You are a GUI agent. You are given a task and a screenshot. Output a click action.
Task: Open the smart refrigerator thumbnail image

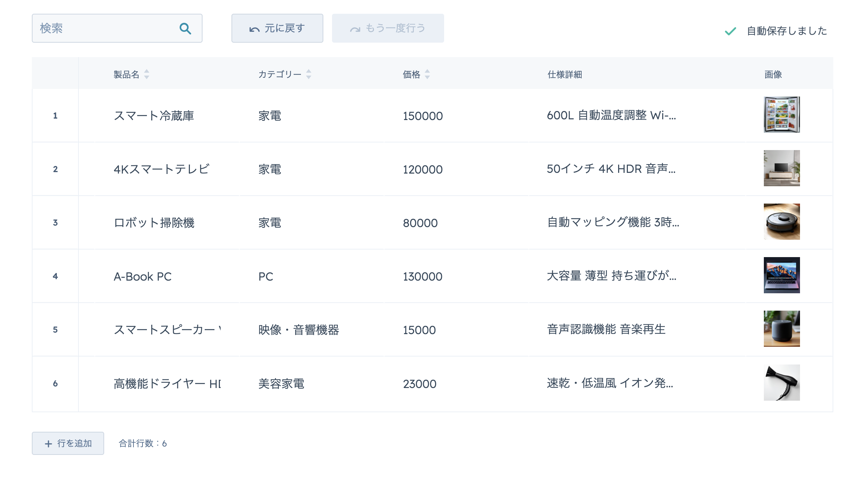(782, 115)
